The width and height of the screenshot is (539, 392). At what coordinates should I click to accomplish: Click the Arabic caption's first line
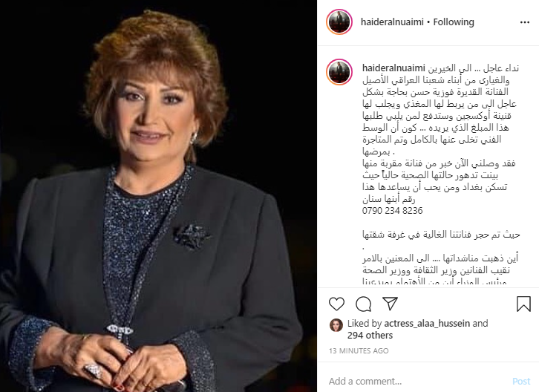(x=474, y=68)
